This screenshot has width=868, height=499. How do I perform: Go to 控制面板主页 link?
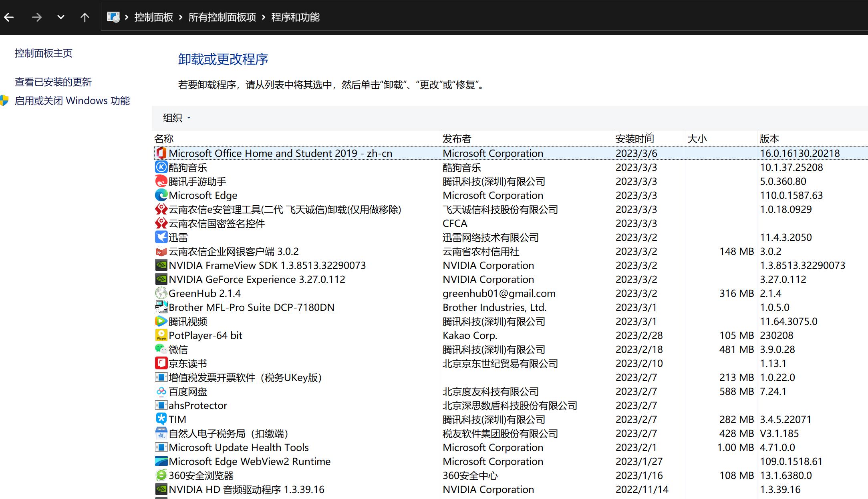[43, 53]
